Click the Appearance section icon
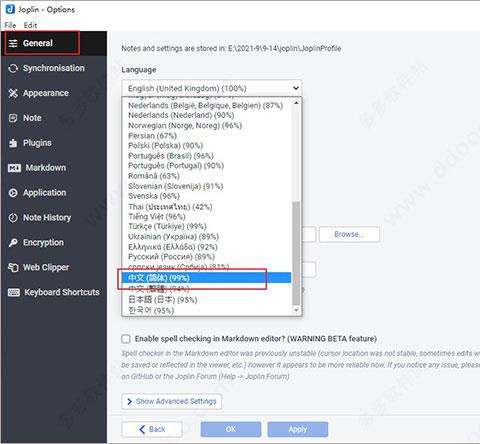 [13, 93]
